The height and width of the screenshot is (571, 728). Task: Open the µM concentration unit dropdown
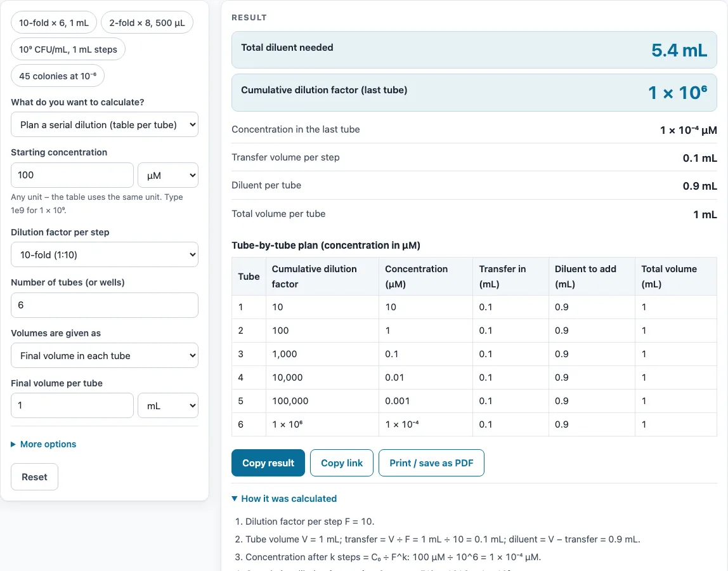click(x=168, y=175)
